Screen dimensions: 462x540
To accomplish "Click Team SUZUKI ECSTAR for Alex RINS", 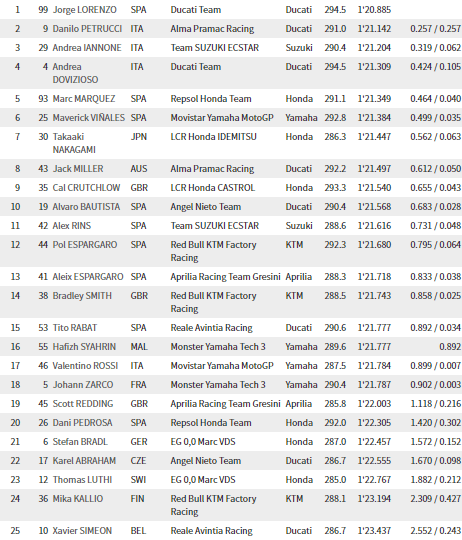I will [214, 226].
